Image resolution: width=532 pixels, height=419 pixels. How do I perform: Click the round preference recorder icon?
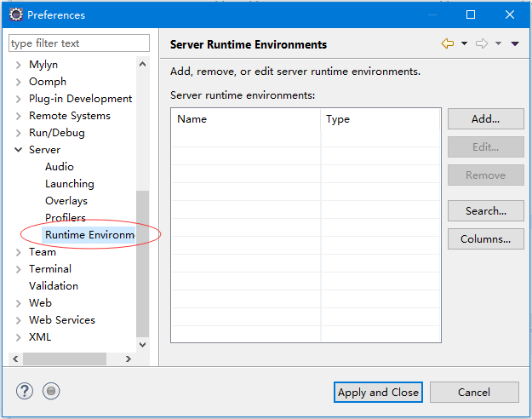(x=51, y=391)
